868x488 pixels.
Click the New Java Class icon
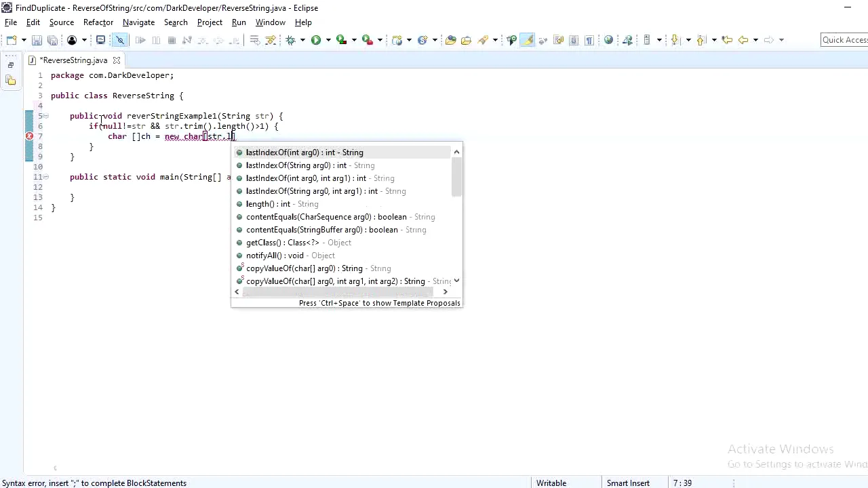(x=422, y=40)
